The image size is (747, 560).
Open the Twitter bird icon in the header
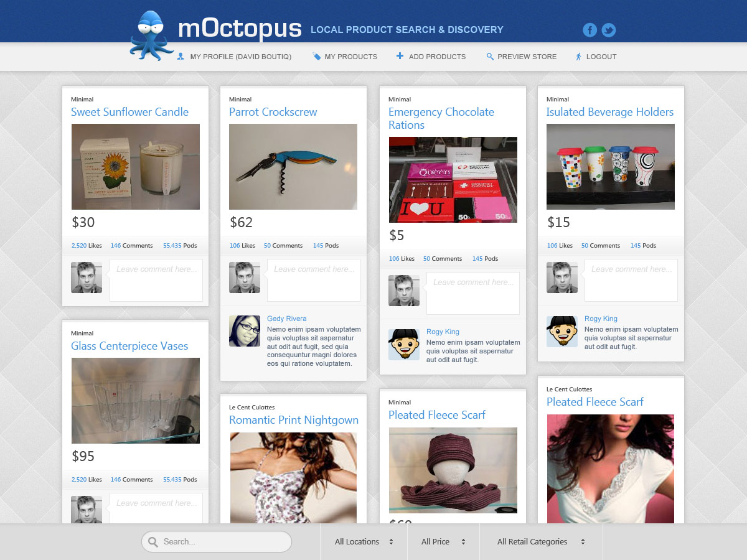[609, 30]
